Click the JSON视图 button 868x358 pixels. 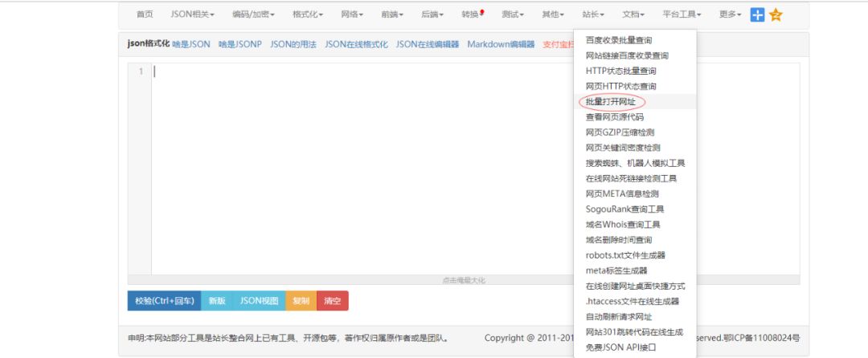click(x=259, y=300)
